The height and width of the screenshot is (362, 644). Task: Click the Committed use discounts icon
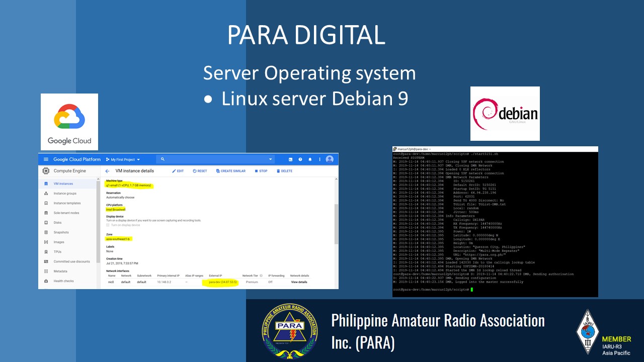(46, 261)
